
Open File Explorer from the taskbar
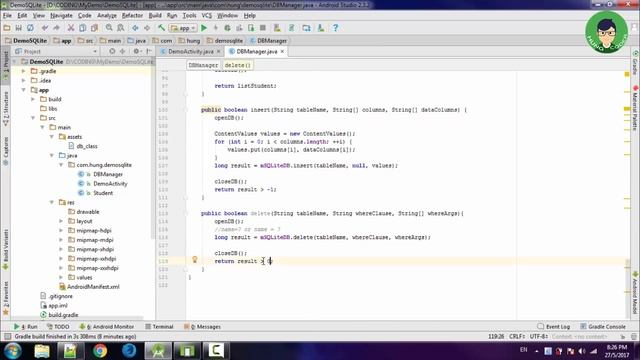click(x=42, y=351)
